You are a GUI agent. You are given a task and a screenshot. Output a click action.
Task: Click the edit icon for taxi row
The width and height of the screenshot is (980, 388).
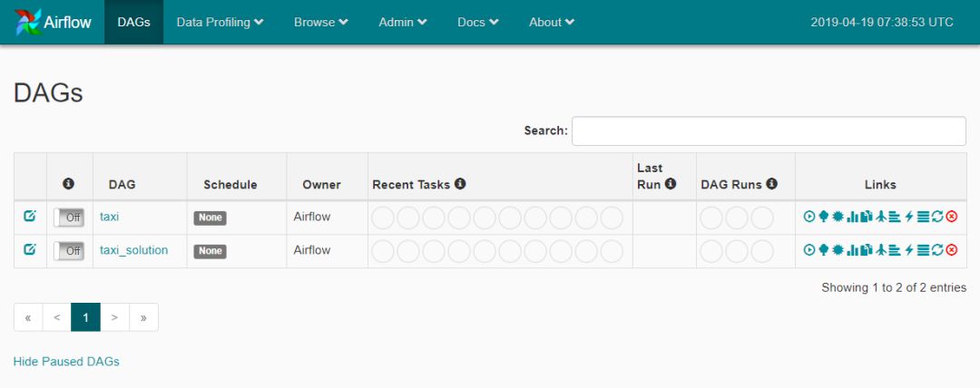point(29,216)
